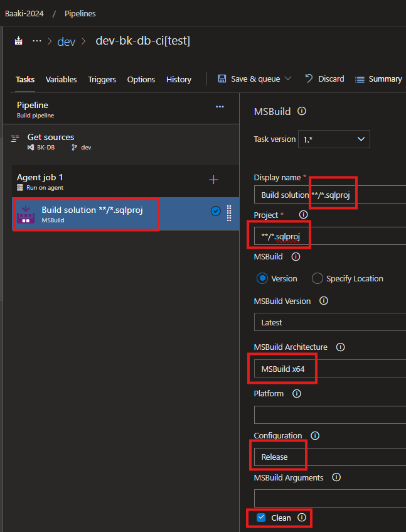Switch to the Triggers tab
406x532 pixels.
102,79
